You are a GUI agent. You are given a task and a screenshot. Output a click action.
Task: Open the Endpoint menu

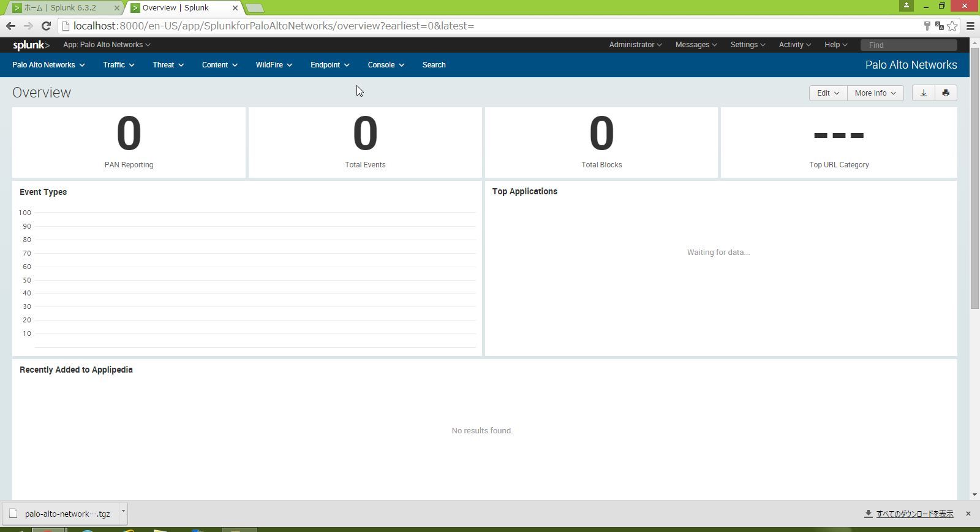point(330,65)
